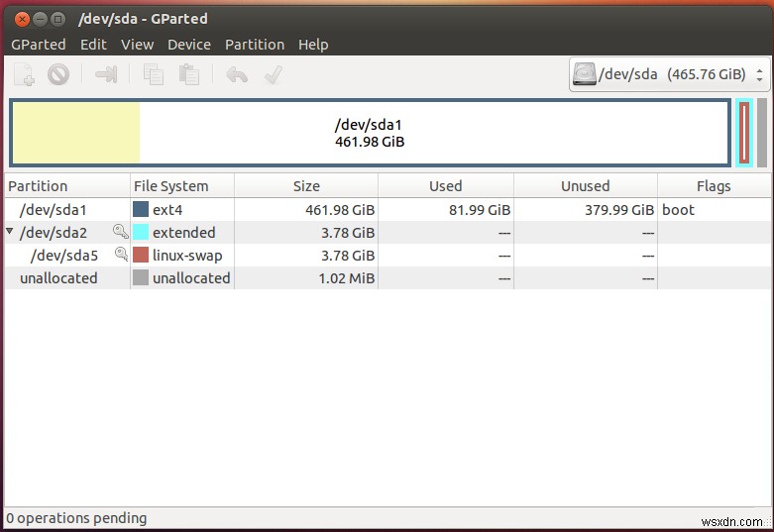Select the gray unallocated block in disk map
The height and width of the screenshot is (532, 774).
click(x=762, y=133)
